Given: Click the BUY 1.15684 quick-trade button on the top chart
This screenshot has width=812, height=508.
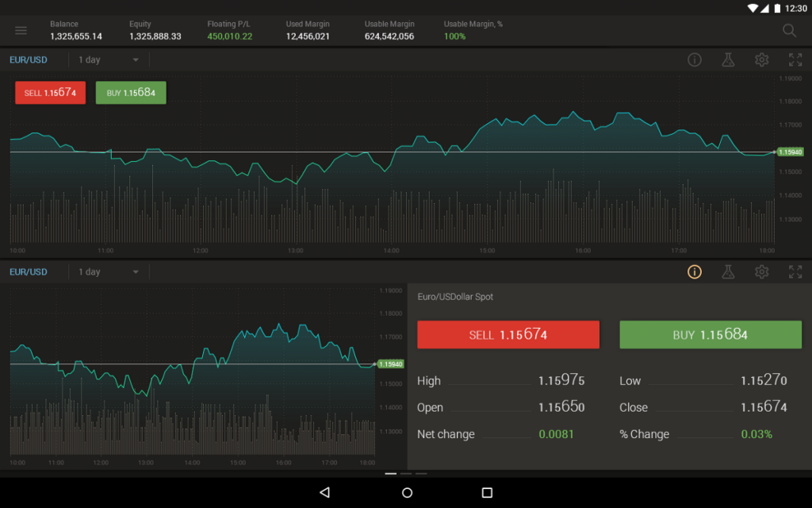Looking at the screenshot, I should (x=130, y=92).
